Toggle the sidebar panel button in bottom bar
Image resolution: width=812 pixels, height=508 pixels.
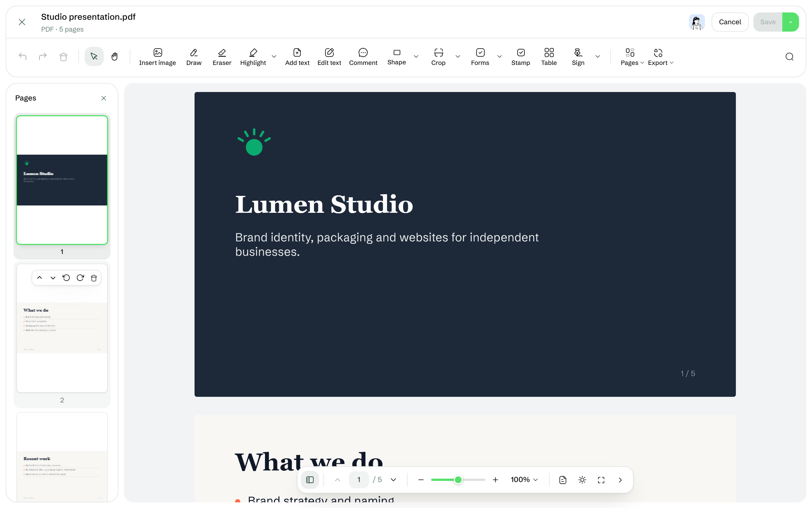pos(310,479)
